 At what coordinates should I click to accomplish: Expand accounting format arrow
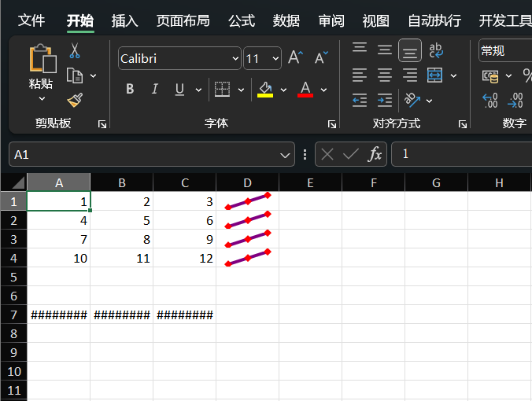point(508,76)
